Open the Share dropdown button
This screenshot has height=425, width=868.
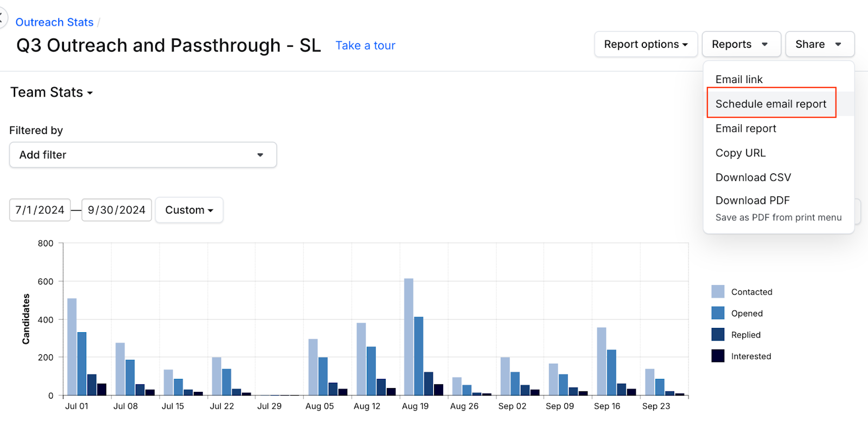[819, 45]
